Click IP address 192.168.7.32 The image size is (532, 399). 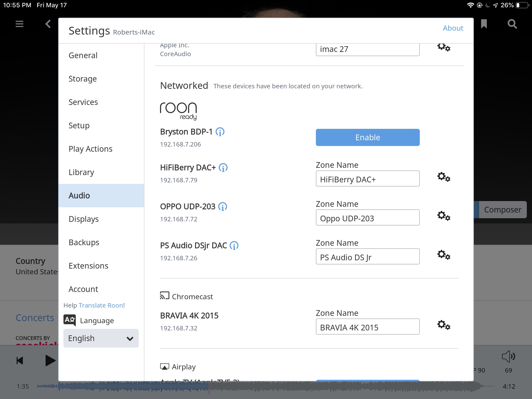click(179, 328)
